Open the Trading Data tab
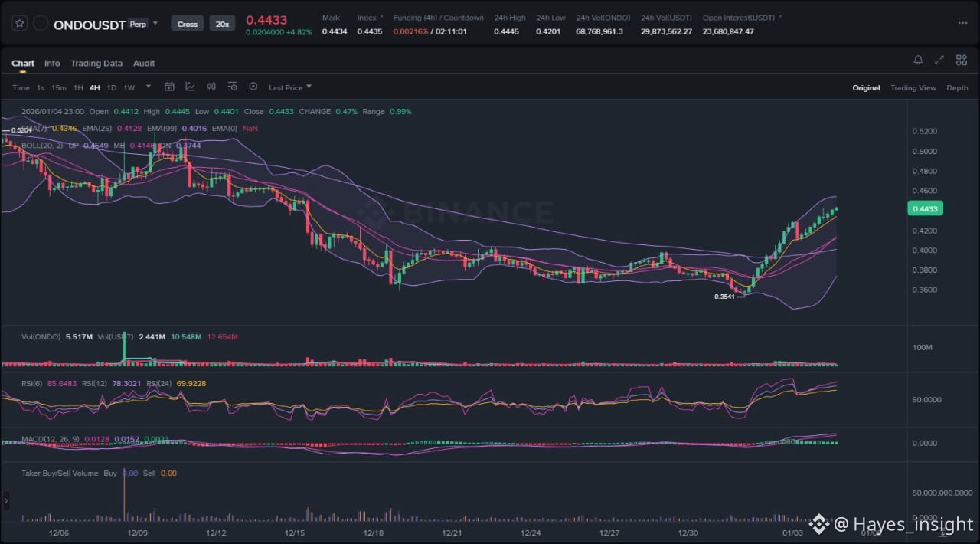 (96, 64)
